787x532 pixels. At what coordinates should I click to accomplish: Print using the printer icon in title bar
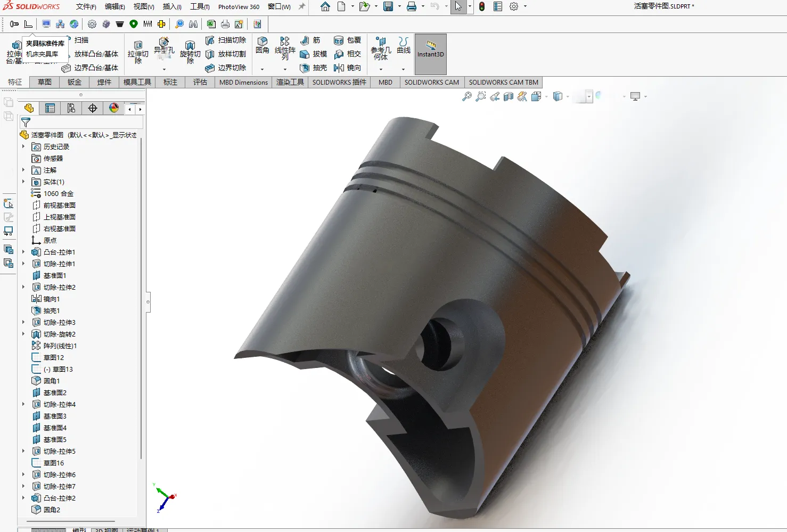tap(412, 7)
